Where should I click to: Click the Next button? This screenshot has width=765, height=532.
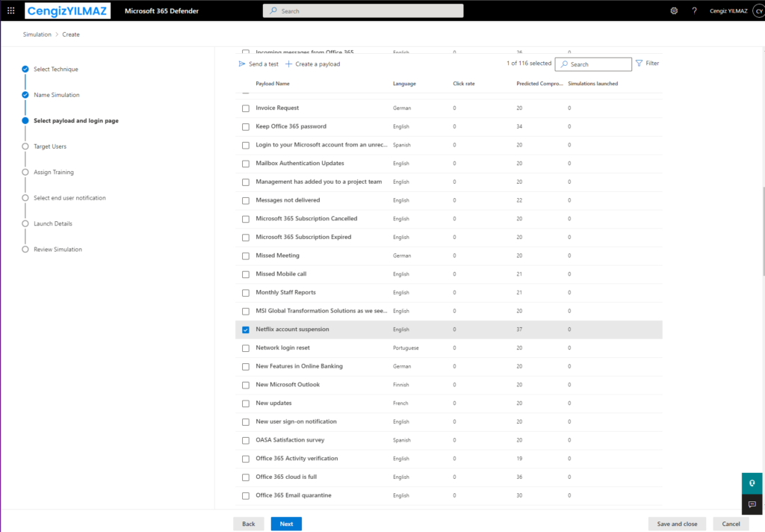(x=286, y=524)
